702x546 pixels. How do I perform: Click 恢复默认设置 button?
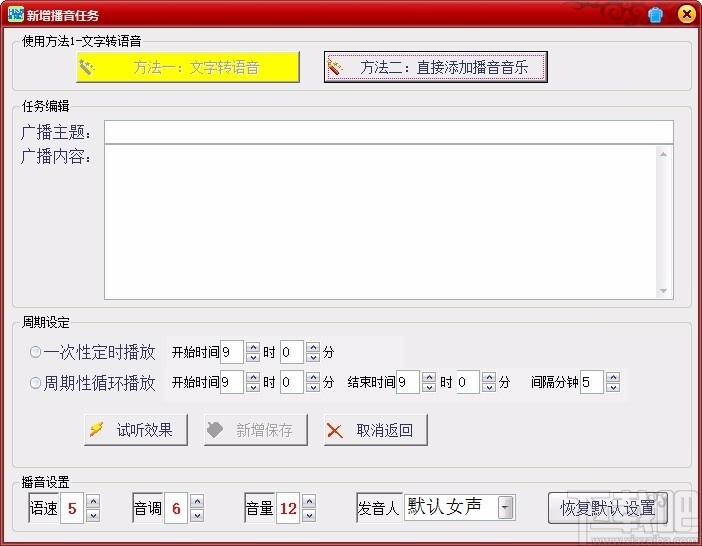[x=608, y=508]
